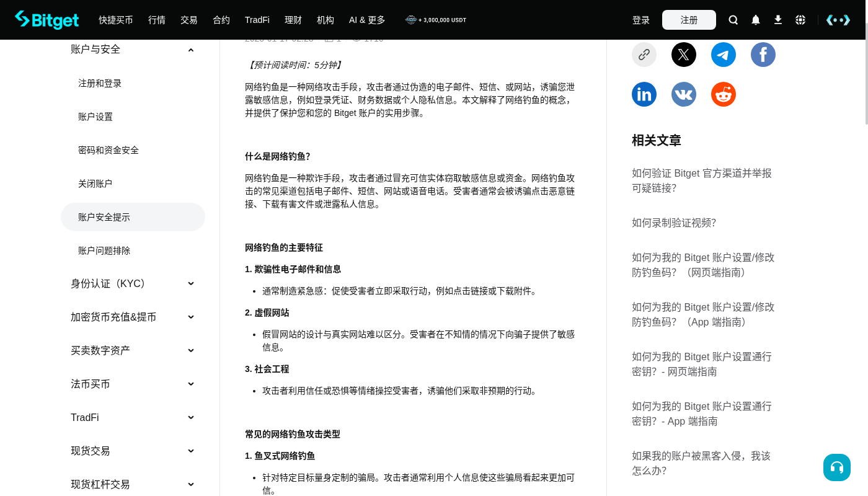Open the 合约 menu
This screenshot has width=868, height=496.
pos(221,20)
